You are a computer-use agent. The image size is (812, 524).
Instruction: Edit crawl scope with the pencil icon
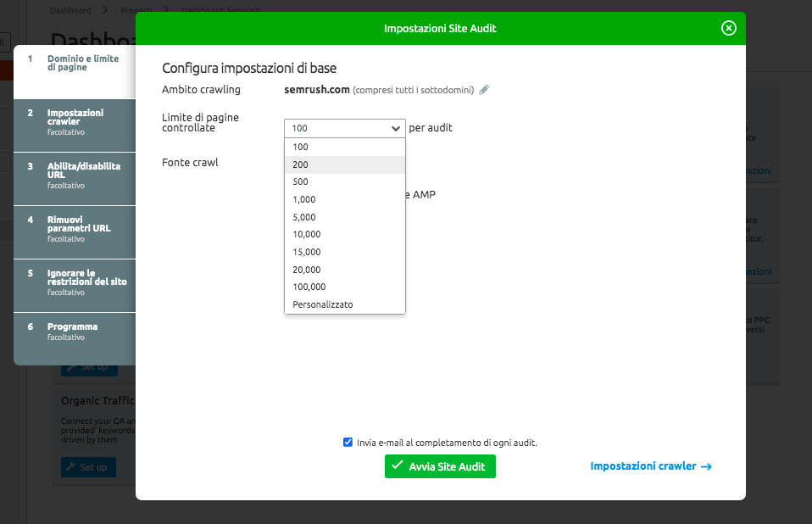[484, 90]
